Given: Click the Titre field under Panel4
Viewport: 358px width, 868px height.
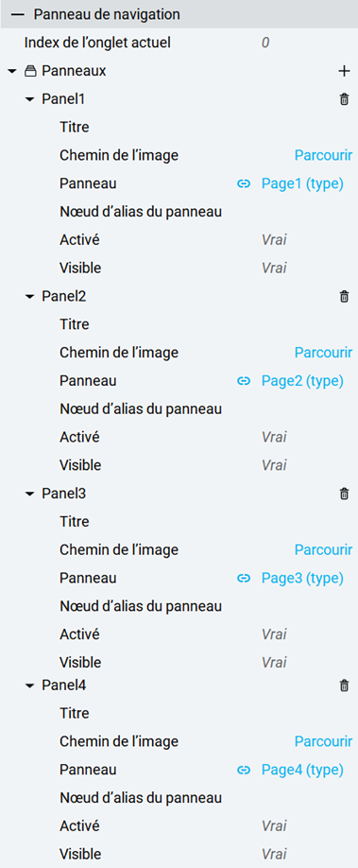Looking at the screenshot, I should point(205,714).
